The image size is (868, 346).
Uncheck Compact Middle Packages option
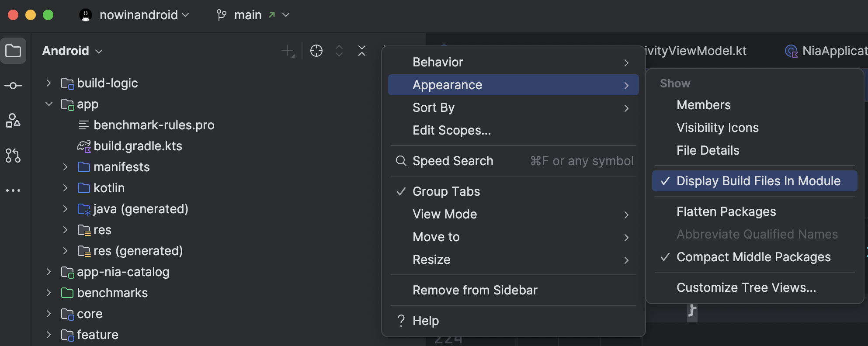pyautogui.click(x=753, y=257)
